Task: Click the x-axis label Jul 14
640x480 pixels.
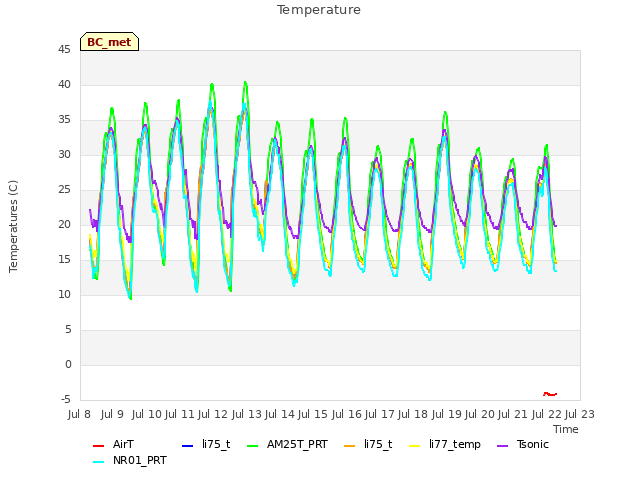Action: point(280,414)
